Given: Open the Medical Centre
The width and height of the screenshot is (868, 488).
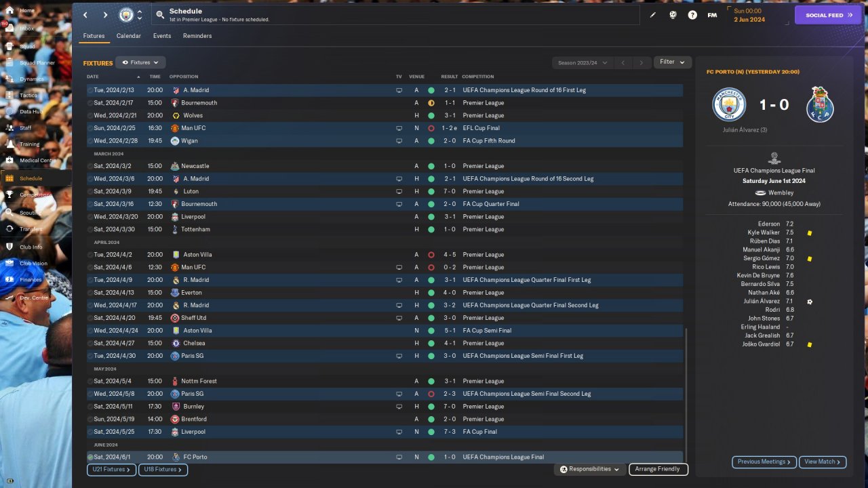Looking at the screenshot, I should pos(38,161).
